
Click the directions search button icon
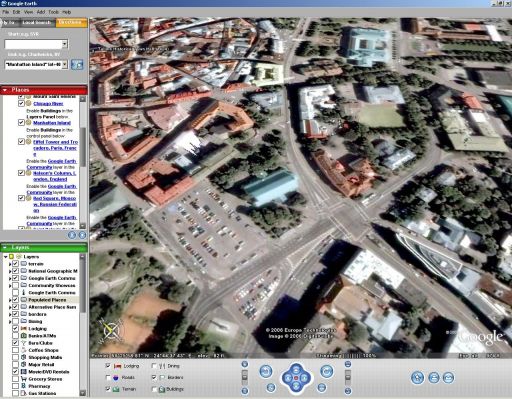coord(77,64)
